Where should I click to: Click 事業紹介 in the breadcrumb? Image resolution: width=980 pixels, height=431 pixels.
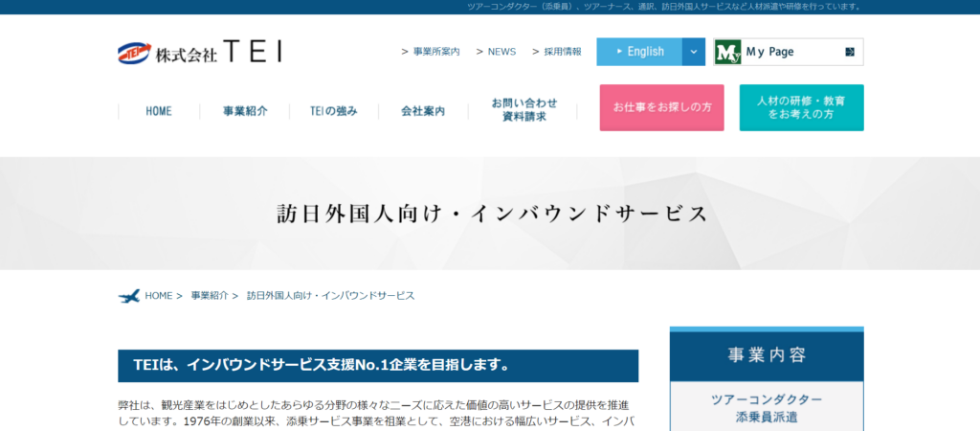pos(210,296)
